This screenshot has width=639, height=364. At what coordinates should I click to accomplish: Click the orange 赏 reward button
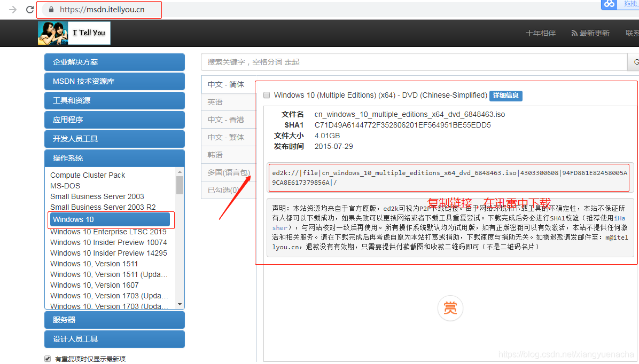click(x=450, y=308)
